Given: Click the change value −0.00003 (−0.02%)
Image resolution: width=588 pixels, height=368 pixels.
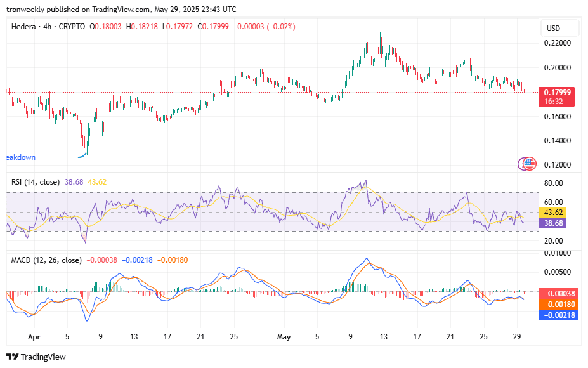Looking at the screenshot, I should 265,27.
